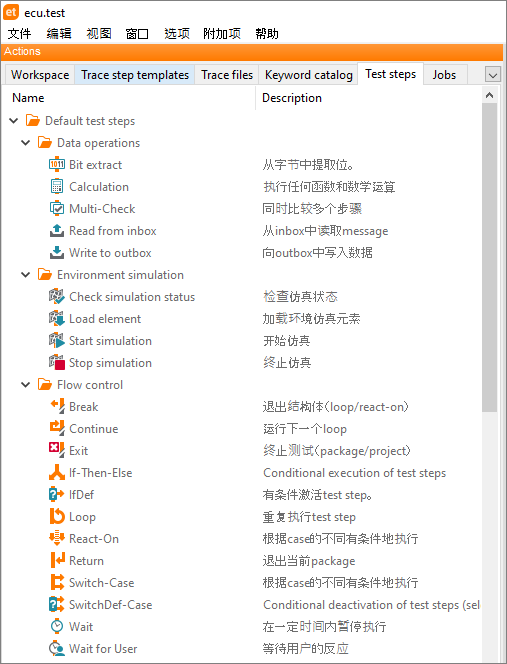Open the tab list dropdown arrow
This screenshot has width=507, height=664.
pyautogui.click(x=493, y=75)
